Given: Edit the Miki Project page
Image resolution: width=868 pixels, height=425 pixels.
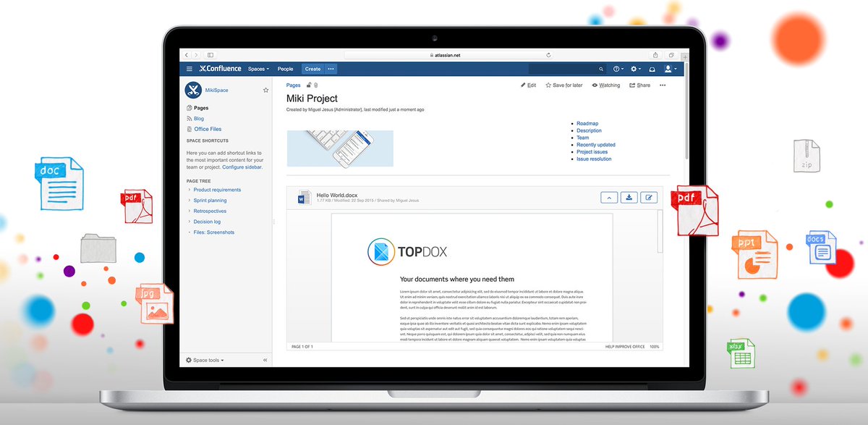Looking at the screenshot, I should pyautogui.click(x=529, y=85).
